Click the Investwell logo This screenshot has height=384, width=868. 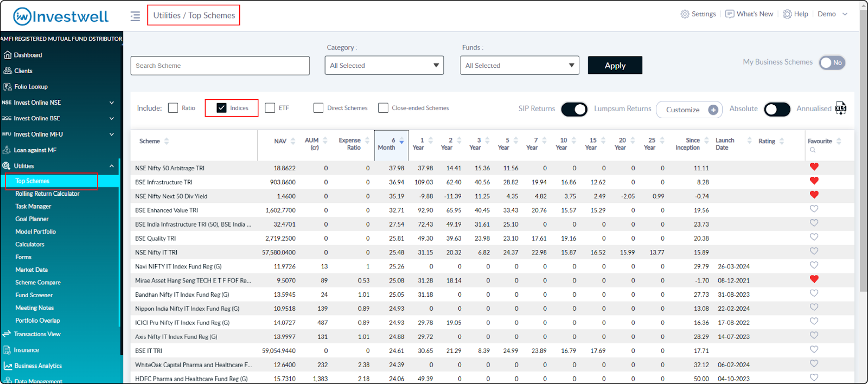click(x=61, y=16)
